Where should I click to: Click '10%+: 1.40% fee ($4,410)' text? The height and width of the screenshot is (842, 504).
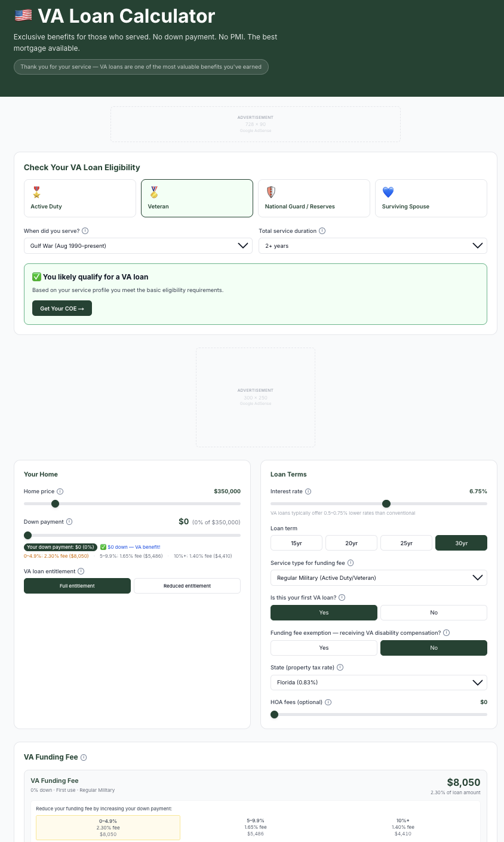203,556
